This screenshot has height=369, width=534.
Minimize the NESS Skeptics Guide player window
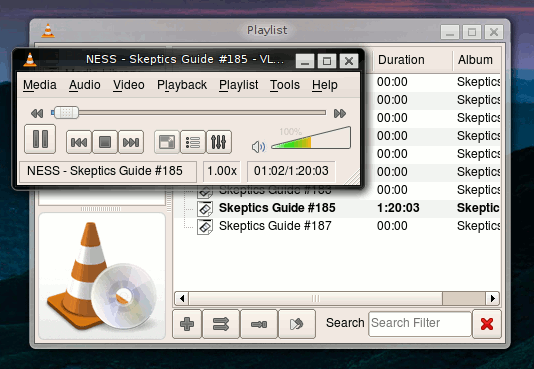pyautogui.click(x=305, y=61)
